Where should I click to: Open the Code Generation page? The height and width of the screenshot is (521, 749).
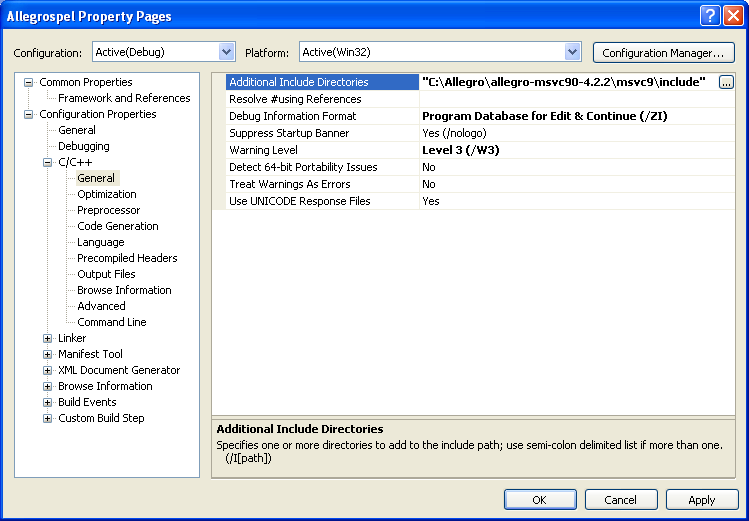click(118, 226)
